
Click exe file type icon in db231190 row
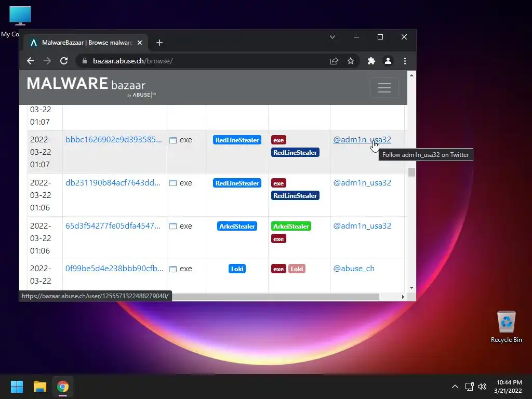(x=173, y=183)
